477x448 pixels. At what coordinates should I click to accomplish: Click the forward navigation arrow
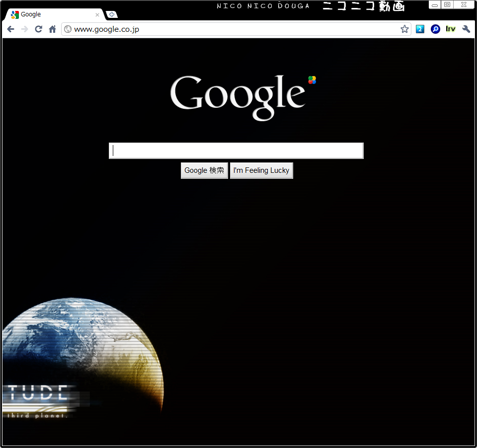coord(25,29)
